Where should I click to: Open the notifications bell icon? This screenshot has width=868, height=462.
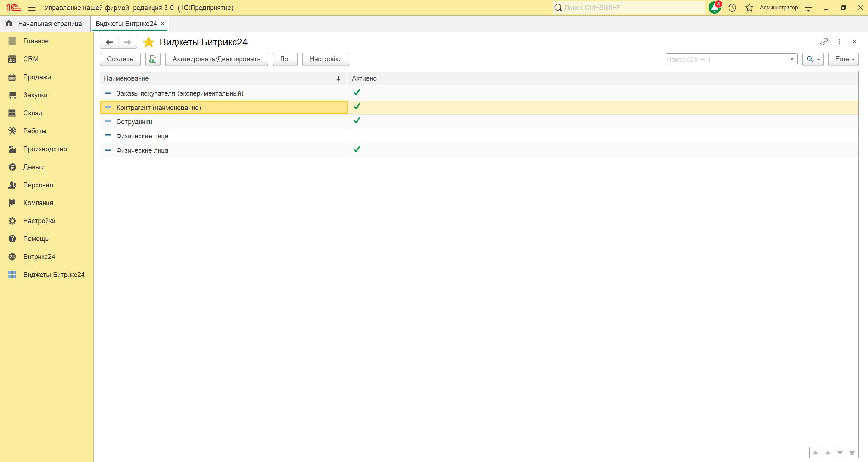click(714, 7)
